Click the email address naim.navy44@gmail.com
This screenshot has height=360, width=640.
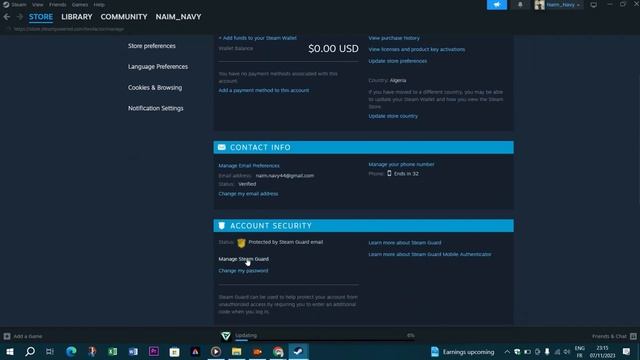[x=285, y=176]
